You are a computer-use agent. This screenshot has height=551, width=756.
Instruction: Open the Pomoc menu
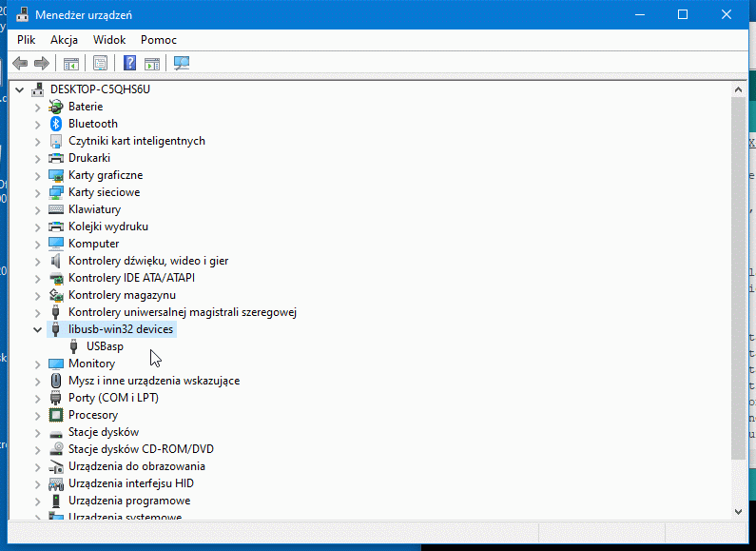click(x=158, y=40)
